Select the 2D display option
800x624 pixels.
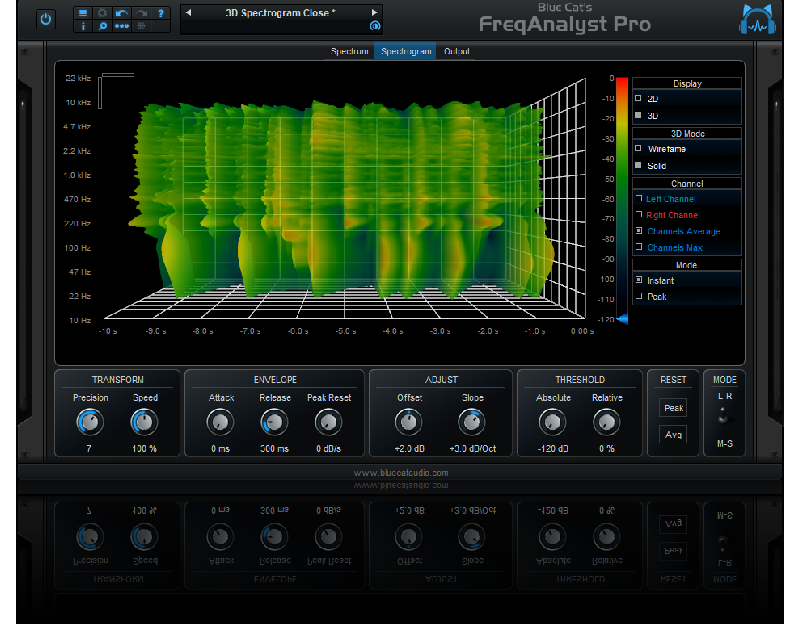tap(638, 98)
